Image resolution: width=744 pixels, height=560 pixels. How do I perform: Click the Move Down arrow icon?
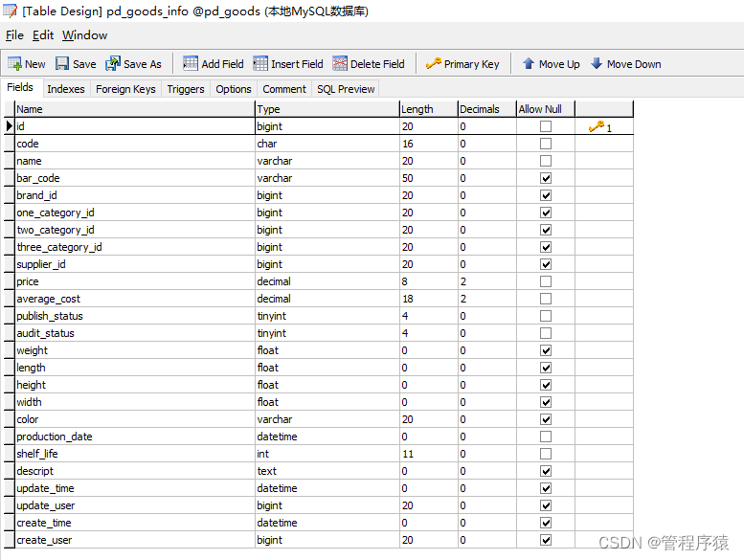(x=597, y=63)
